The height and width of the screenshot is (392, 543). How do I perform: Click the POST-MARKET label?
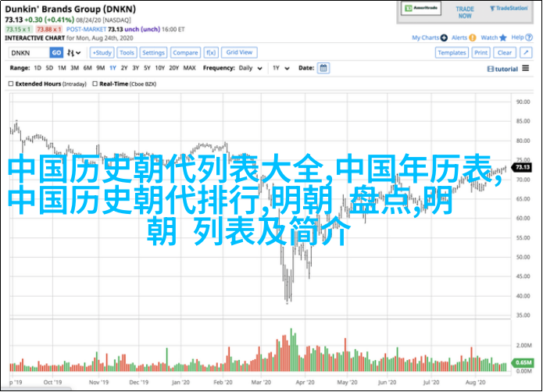(x=86, y=30)
